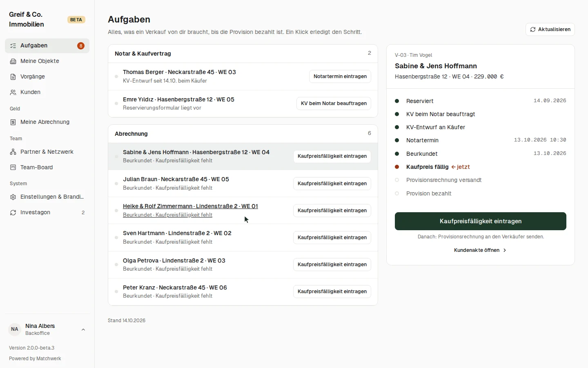Open Kunden in the sidebar
The height and width of the screenshot is (368, 588).
coord(47,92)
